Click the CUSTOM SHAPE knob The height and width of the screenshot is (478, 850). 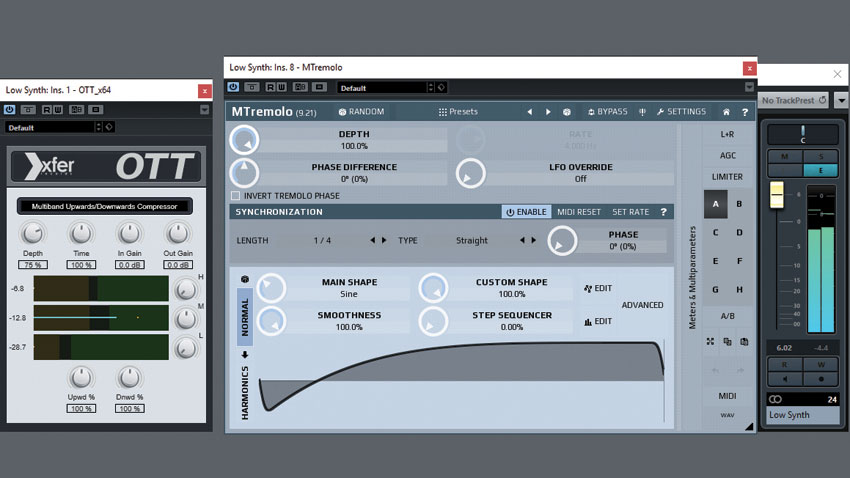point(433,288)
